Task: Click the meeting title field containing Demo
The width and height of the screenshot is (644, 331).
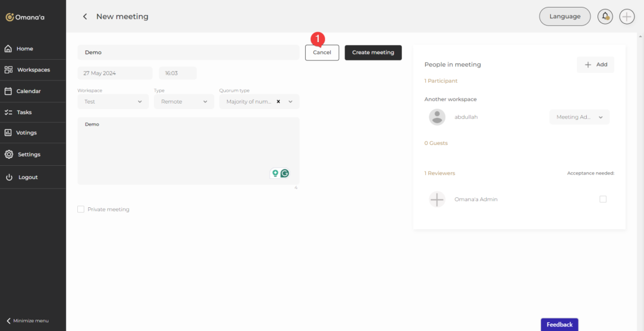Action: click(x=188, y=53)
